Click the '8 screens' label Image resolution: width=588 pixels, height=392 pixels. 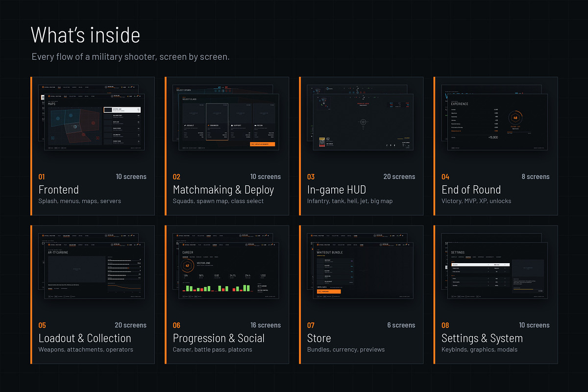pyautogui.click(x=536, y=176)
